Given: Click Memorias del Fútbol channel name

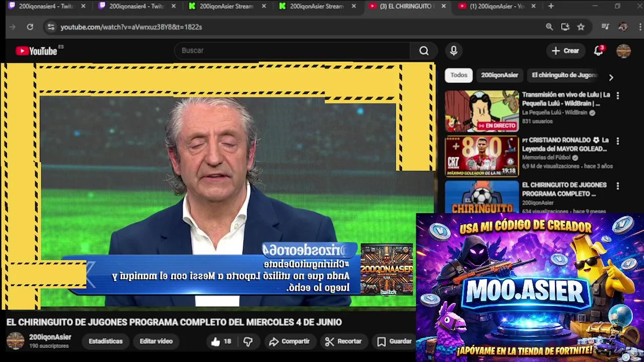Looking at the screenshot, I should coord(546,158).
